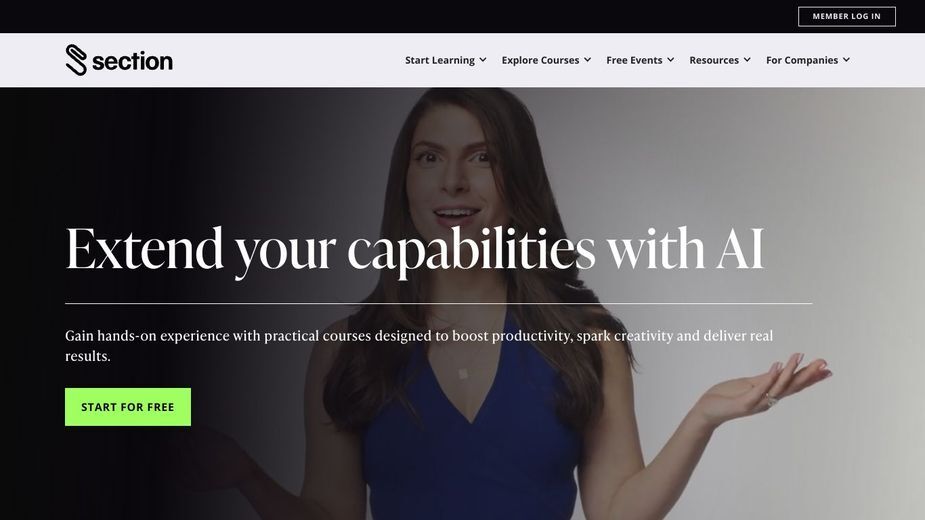The width and height of the screenshot is (925, 520).
Task: Open the Explore Courses menu label
Action: point(540,60)
